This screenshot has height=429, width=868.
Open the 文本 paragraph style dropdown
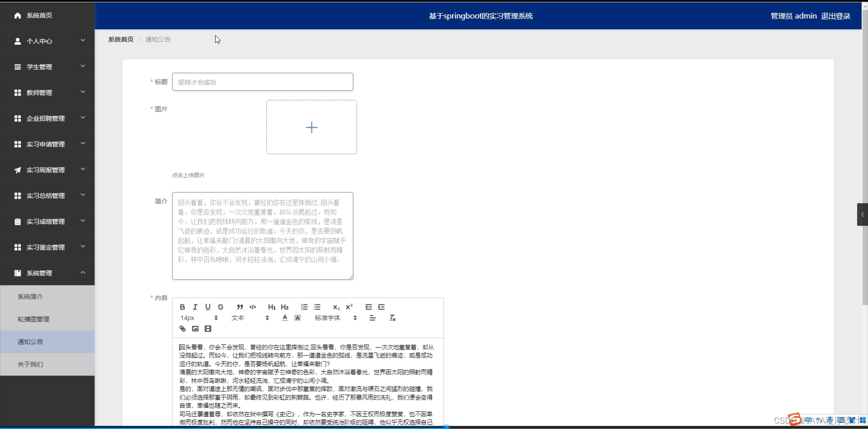(x=250, y=318)
